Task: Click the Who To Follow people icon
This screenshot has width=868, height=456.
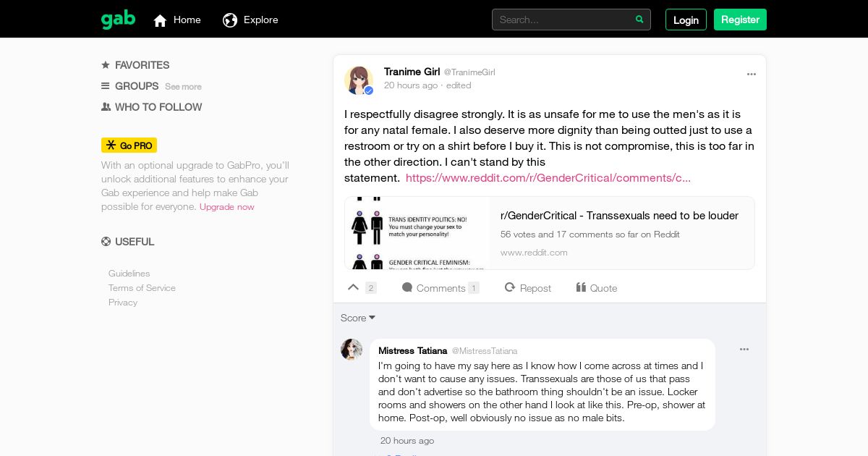Action: pyautogui.click(x=106, y=107)
